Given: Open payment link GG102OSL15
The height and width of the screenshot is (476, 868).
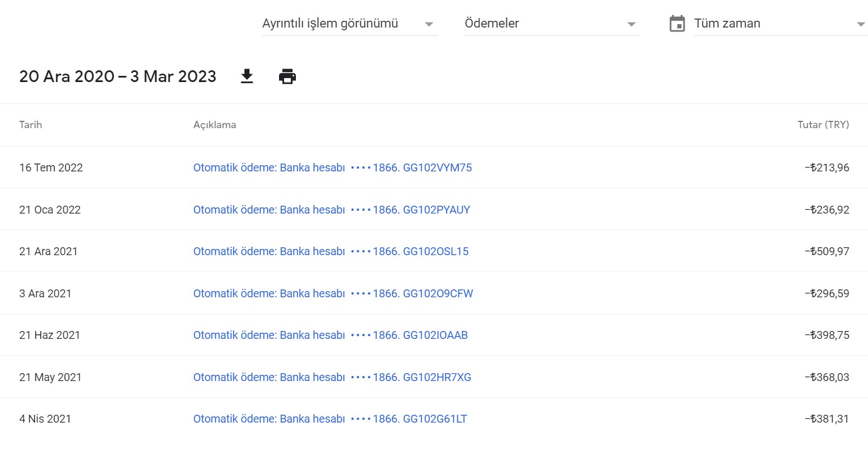Looking at the screenshot, I should point(331,251).
